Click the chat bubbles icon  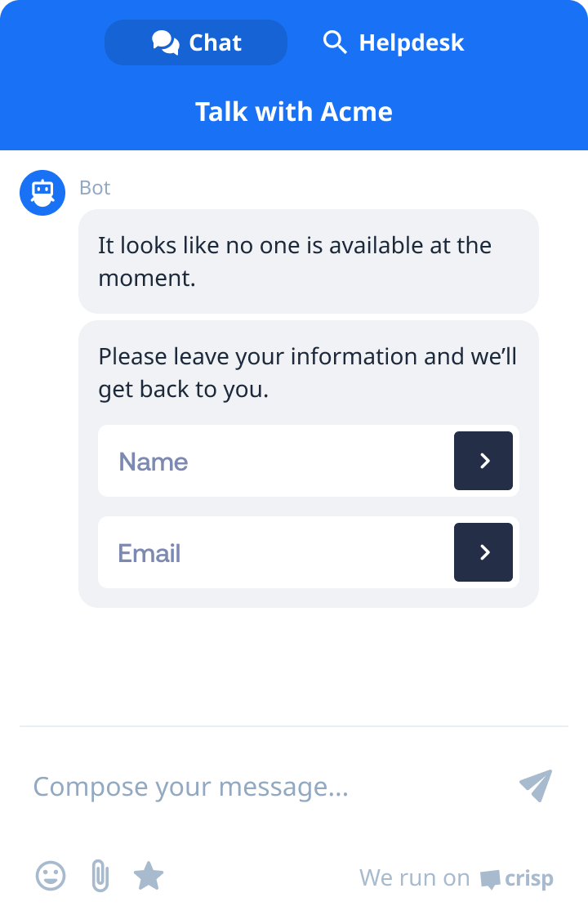pyautogui.click(x=165, y=42)
